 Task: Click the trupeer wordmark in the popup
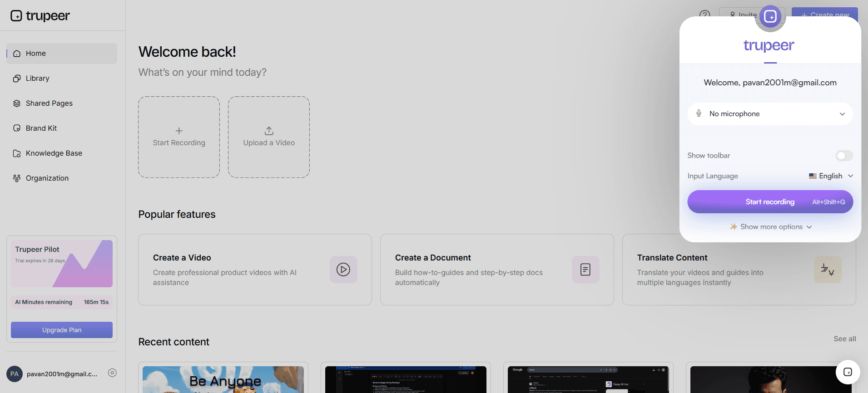click(769, 45)
